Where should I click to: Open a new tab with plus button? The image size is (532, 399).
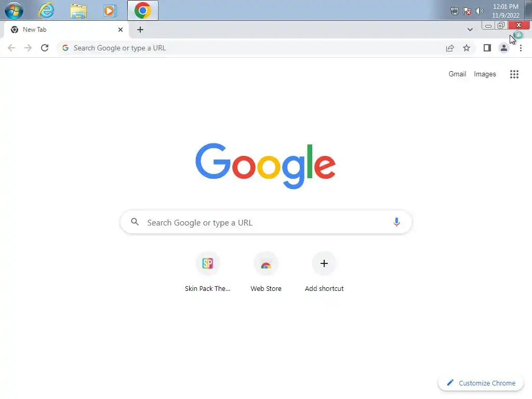tap(140, 30)
